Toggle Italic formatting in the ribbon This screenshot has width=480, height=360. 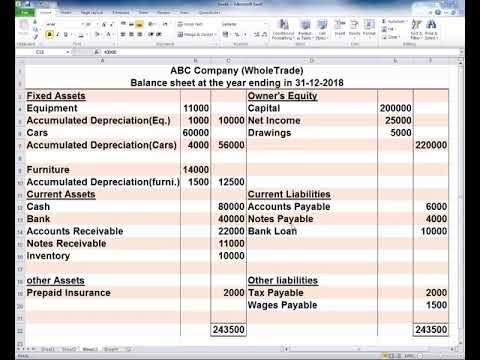pos(58,34)
